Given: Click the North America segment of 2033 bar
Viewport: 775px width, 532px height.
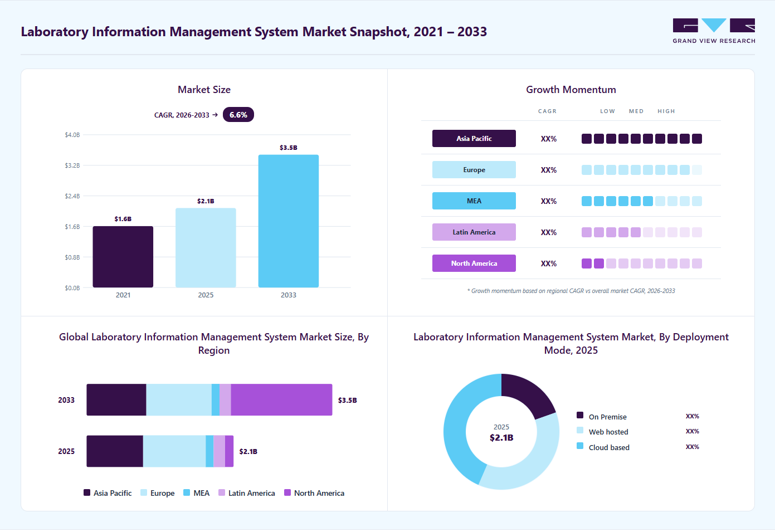Looking at the screenshot, I should [281, 400].
